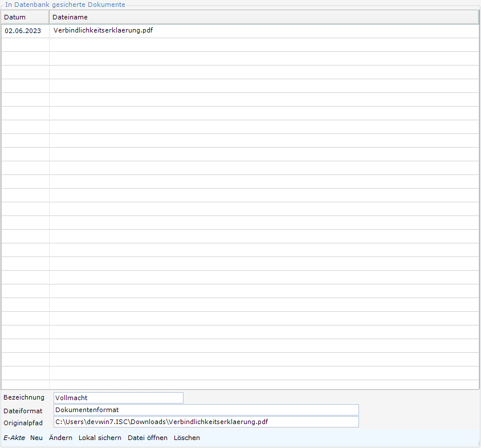Focus the Dateiformat field showing Dokumentenformat

206,410
